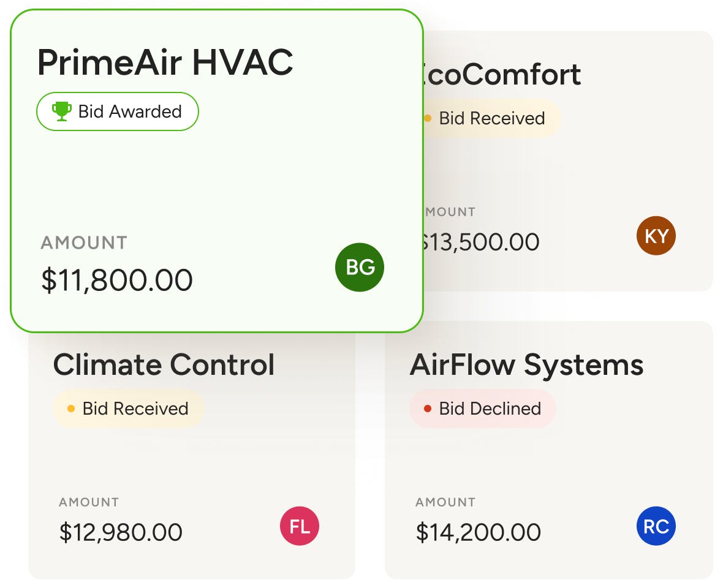The width and height of the screenshot is (723, 588).
Task: Open the AirFlow Systems bid title
Action: [526, 364]
